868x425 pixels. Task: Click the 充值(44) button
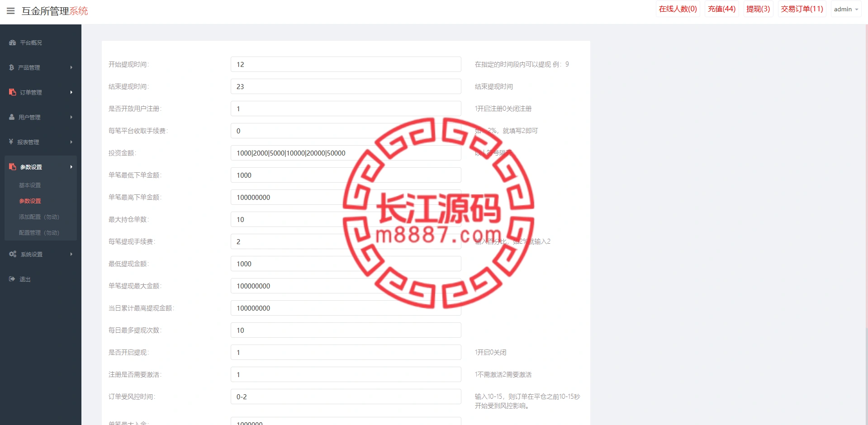point(721,9)
